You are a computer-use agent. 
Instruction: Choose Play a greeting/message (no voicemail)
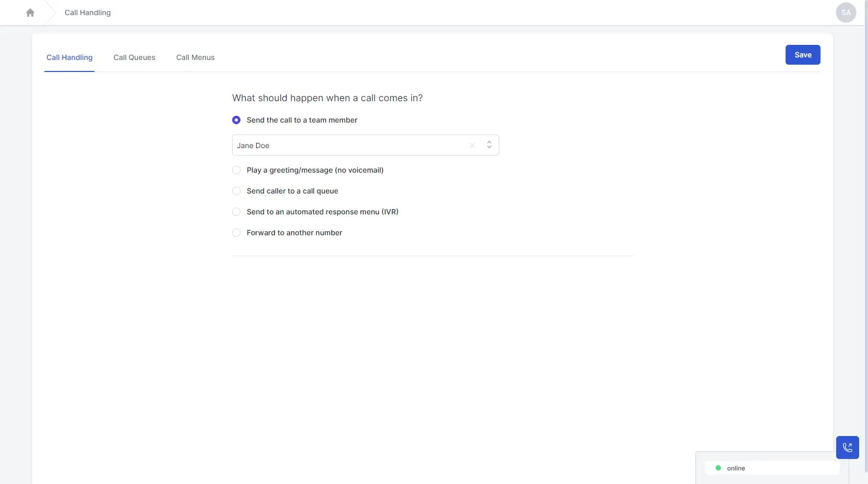click(236, 170)
